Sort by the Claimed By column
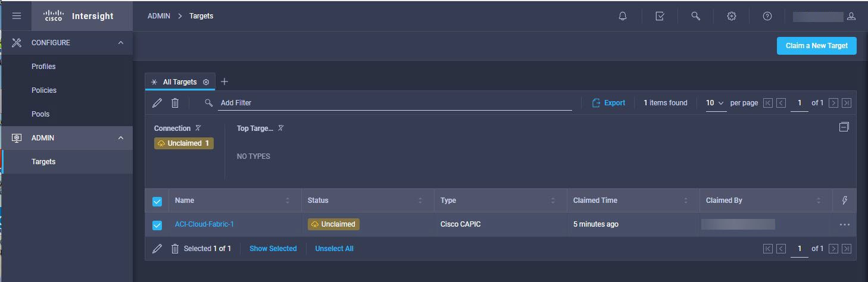The width and height of the screenshot is (868, 282). [x=819, y=200]
